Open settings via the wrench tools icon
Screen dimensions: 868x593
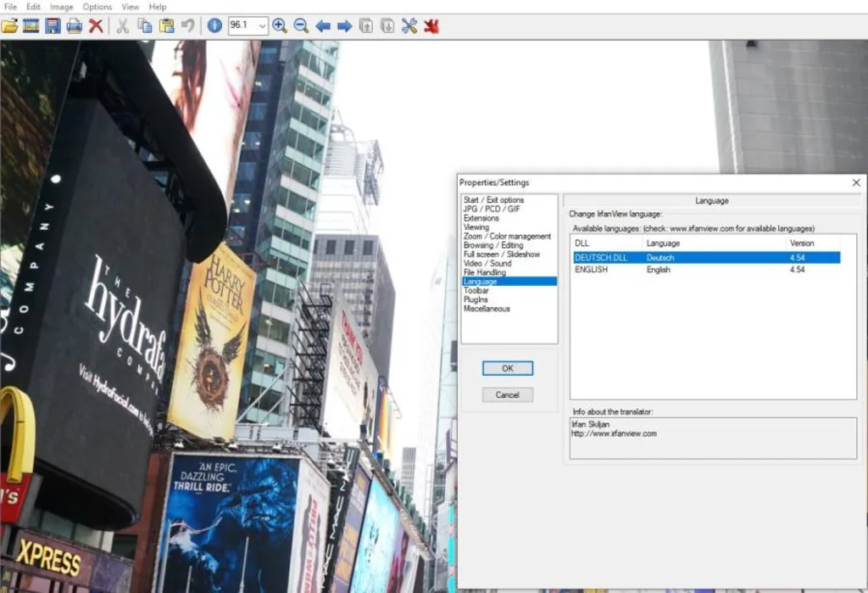click(x=409, y=26)
